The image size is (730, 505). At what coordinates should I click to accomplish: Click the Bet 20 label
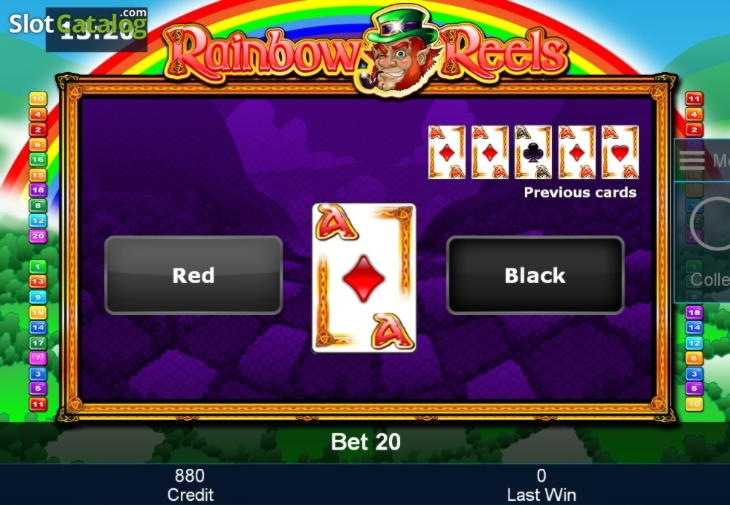[365, 442]
